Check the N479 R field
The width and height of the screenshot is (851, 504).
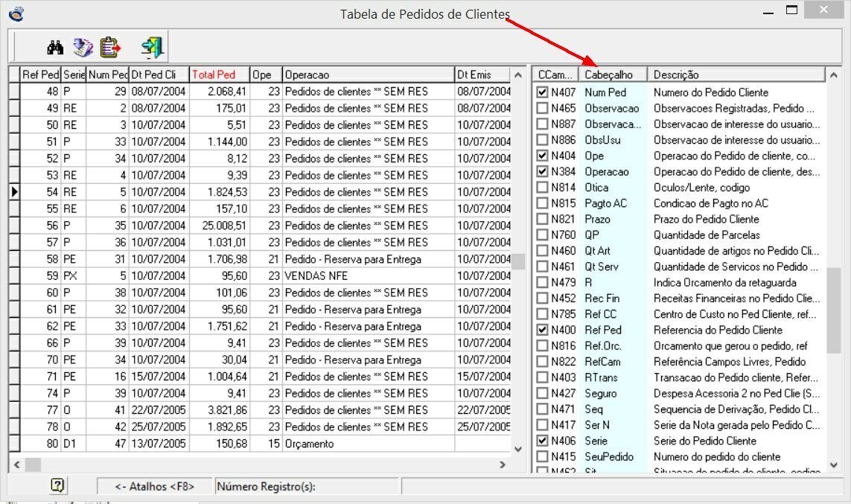click(541, 282)
